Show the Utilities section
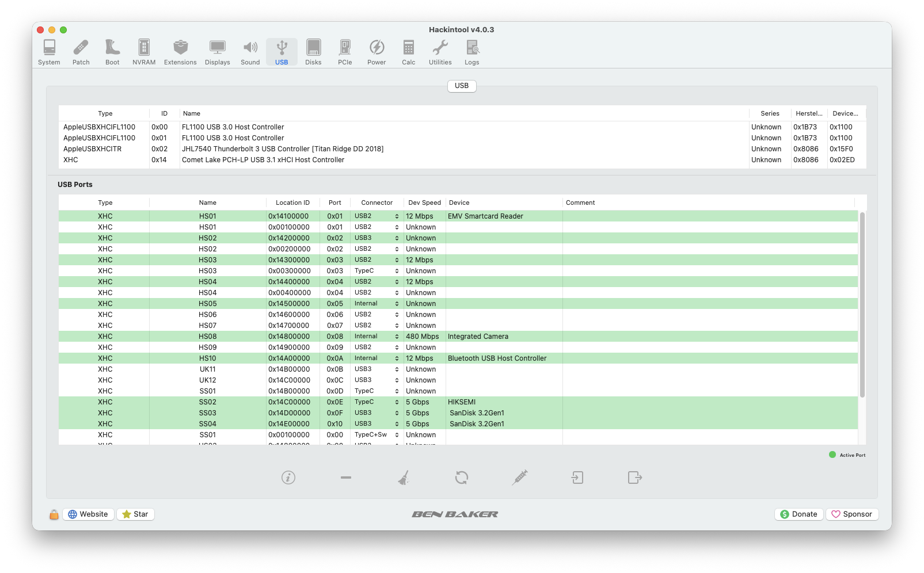 [440, 52]
